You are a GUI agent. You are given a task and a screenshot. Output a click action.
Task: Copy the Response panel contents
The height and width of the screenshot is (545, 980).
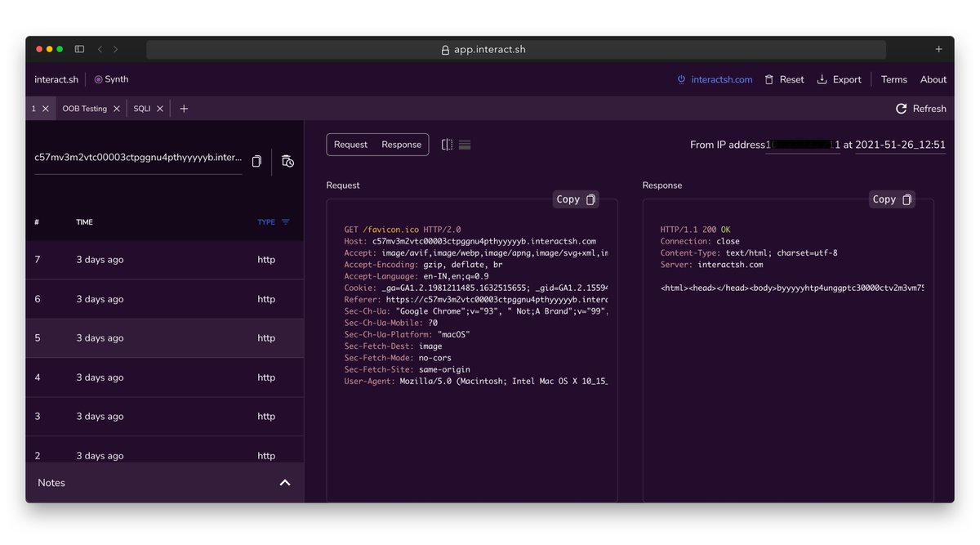[892, 199]
